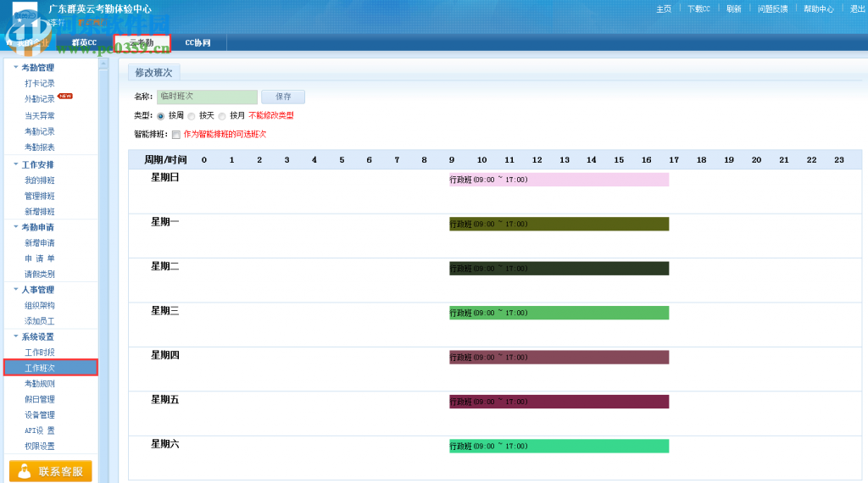
Task: Open 考勤报表 in the sidebar
Action: [x=40, y=147]
